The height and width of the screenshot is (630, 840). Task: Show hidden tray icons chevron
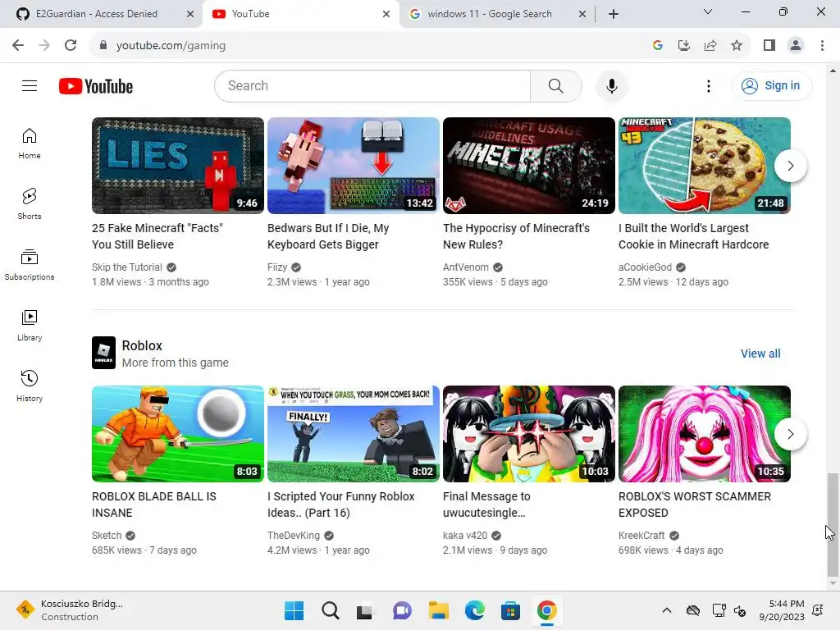pos(666,610)
